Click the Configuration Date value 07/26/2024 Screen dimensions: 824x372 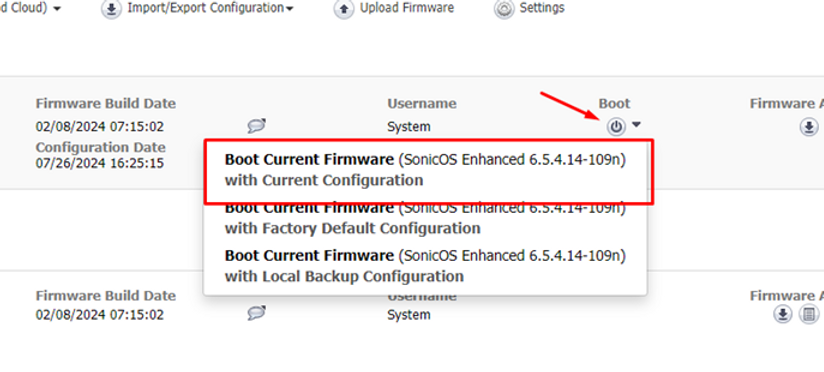tap(100, 163)
